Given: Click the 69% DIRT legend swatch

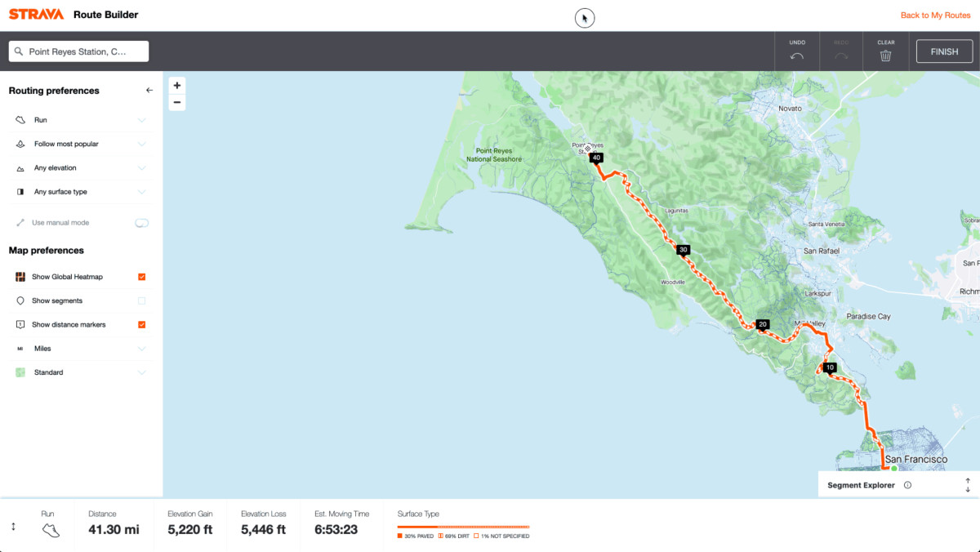Looking at the screenshot, I should [x=441, y=536].
